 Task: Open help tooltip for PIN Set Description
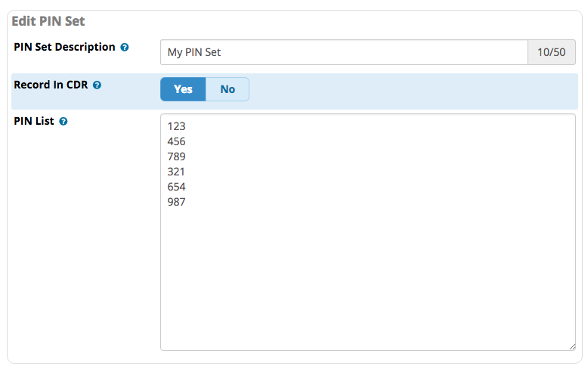[125, 47]
